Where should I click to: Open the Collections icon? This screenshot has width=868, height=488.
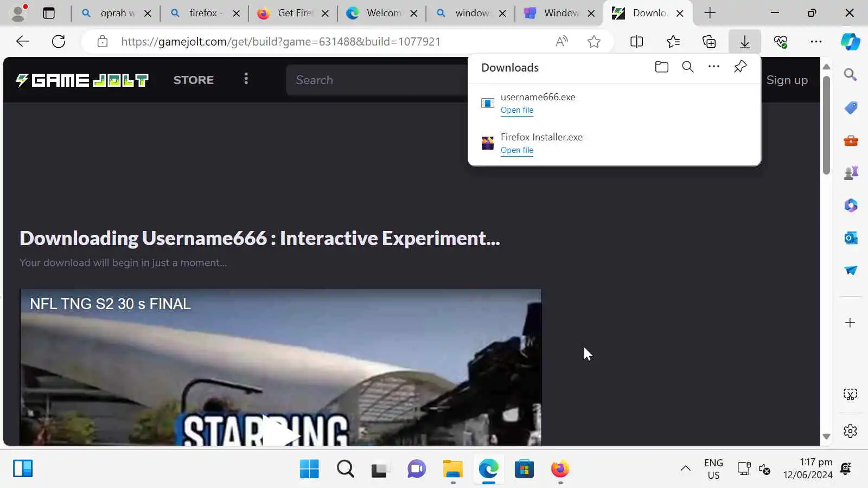coord(709,41)
